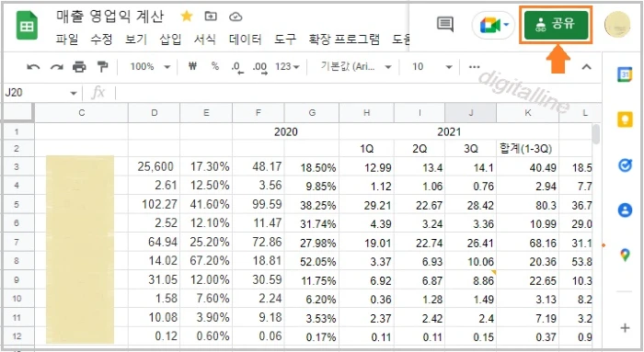Screen dimensions: 644x352
Task: Click the green 공유 share button
Action: pyautogui.click(x=556, y=25)
